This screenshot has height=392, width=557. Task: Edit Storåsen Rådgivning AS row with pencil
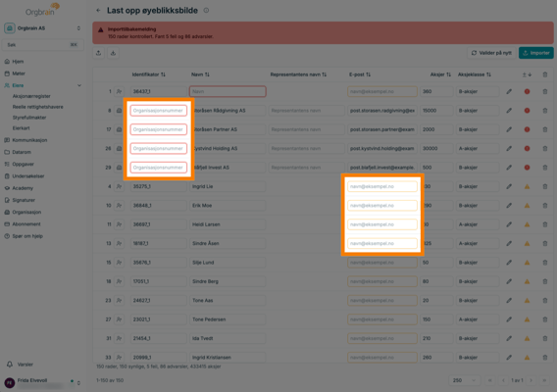509,111
